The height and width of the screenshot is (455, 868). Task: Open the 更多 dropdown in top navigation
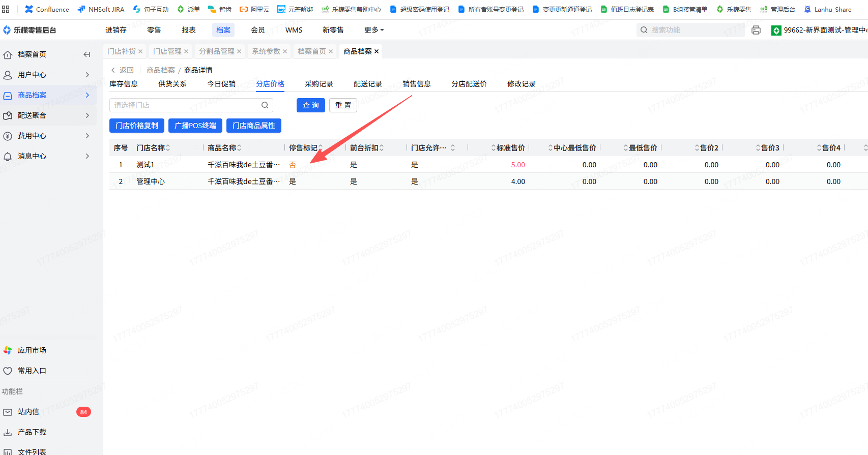[x=374, y=30]
